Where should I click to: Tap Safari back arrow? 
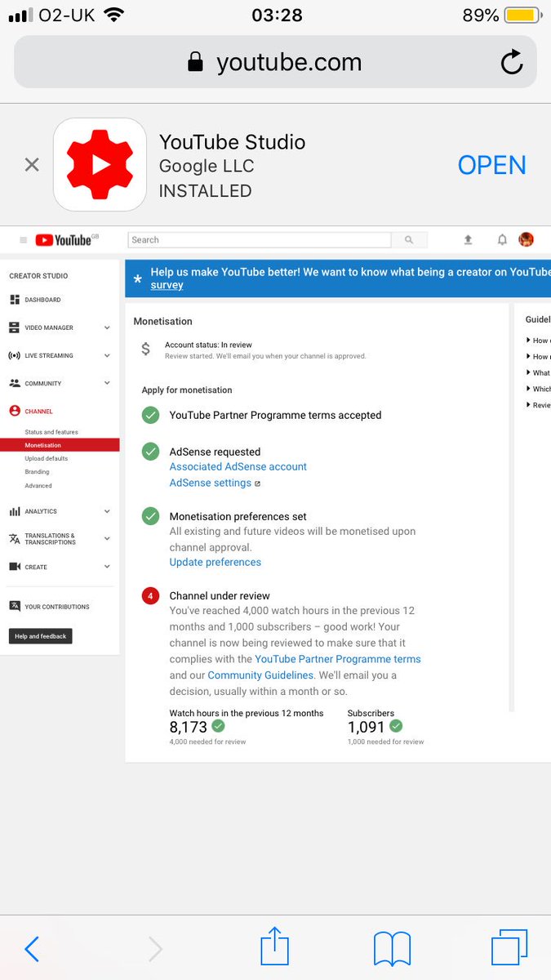[31, 949]
